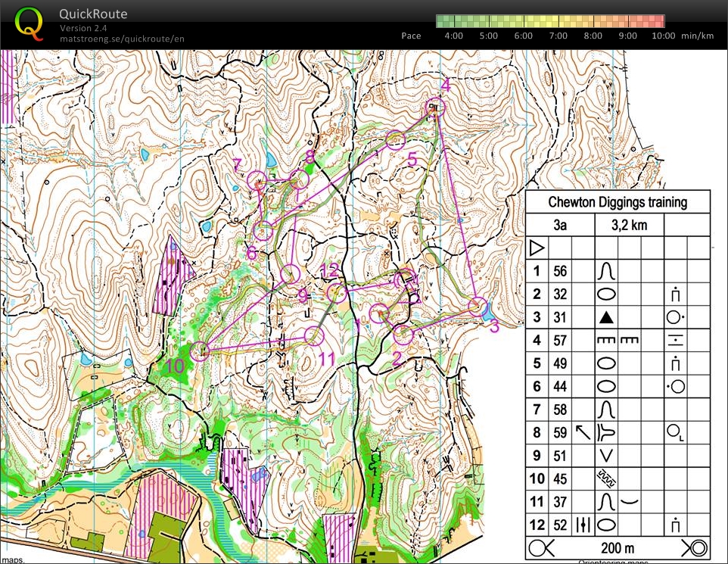The width and height of the screenshot is (728, 564).
Task: Click the Chewton Diggings training title
Action: [x=618, y=202]
